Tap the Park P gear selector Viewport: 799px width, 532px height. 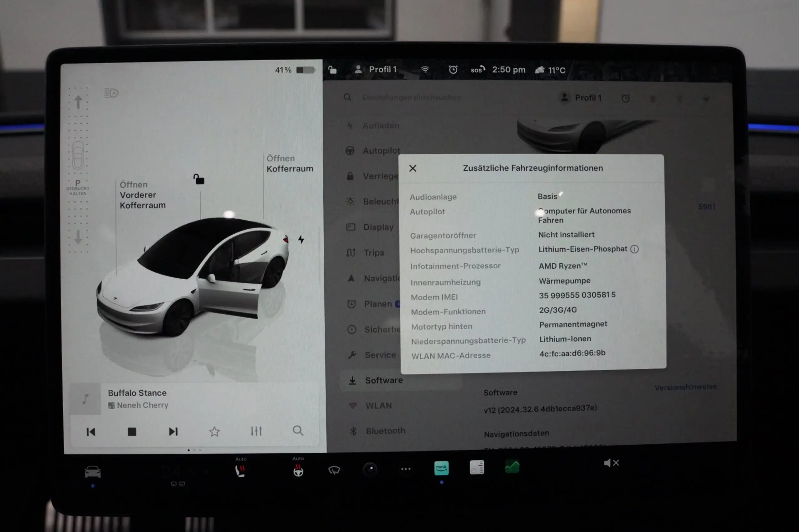click(78, 187)
